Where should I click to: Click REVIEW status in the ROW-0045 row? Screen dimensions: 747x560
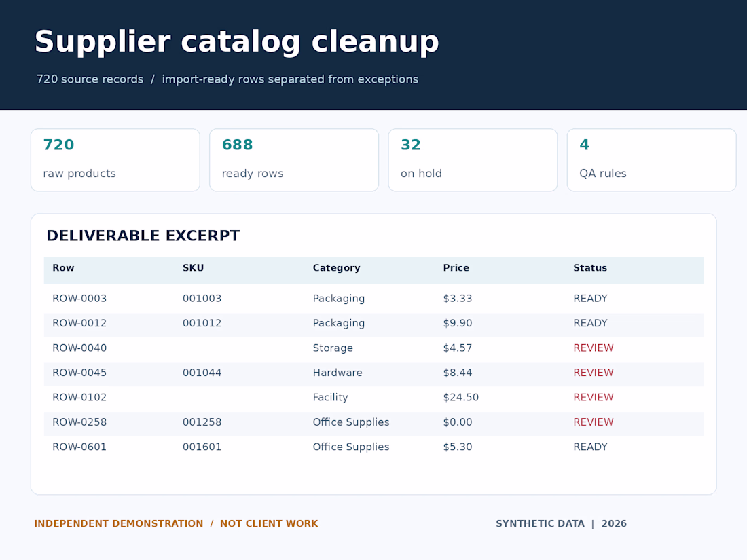click(593, 373)
